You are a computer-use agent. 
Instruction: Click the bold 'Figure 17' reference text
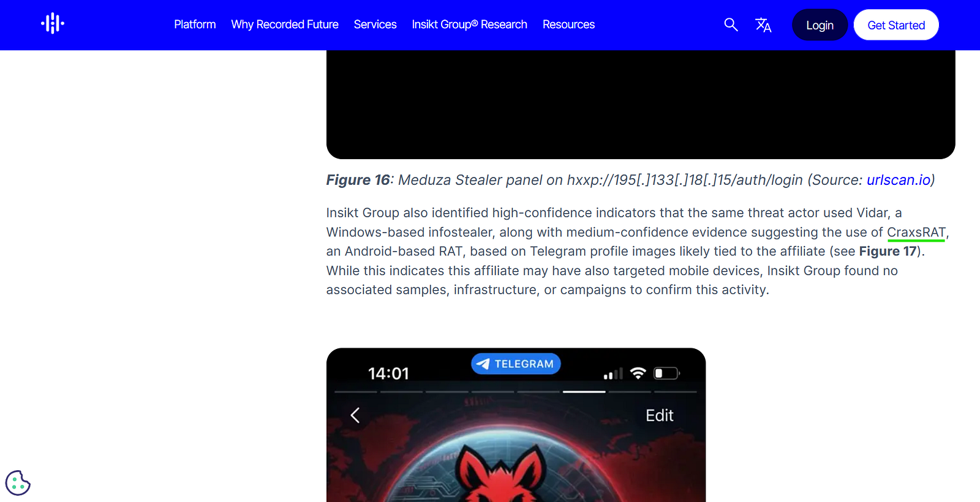point(888,252)
